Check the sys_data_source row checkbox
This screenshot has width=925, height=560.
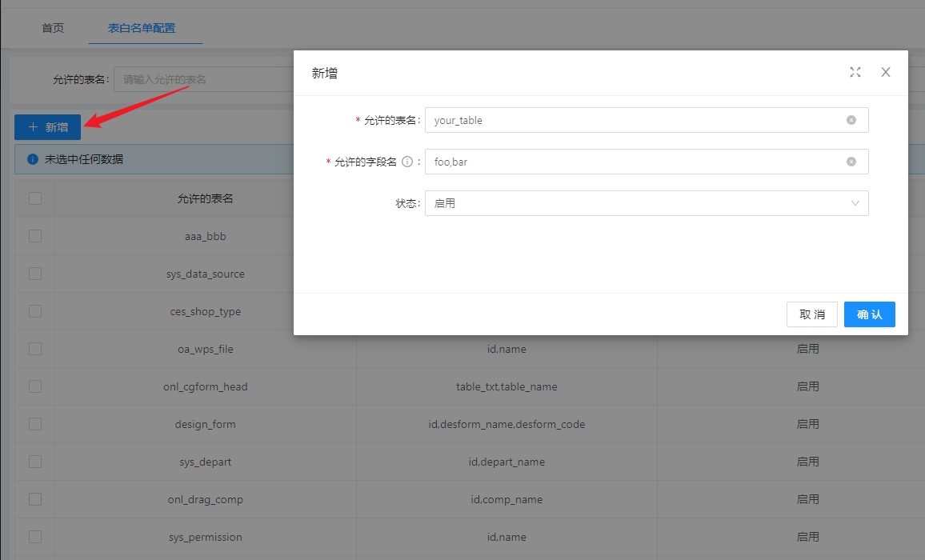pyautogui.click(x=35, y=274)
